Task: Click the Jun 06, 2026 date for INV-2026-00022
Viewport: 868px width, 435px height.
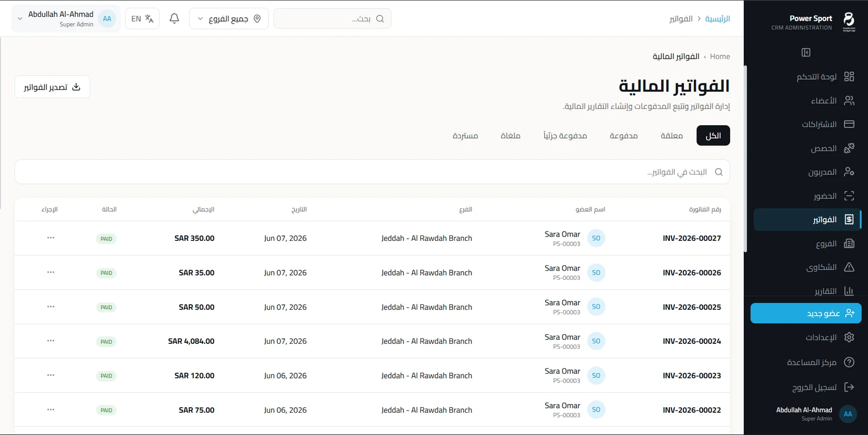Action: click(x=285, y=410)
